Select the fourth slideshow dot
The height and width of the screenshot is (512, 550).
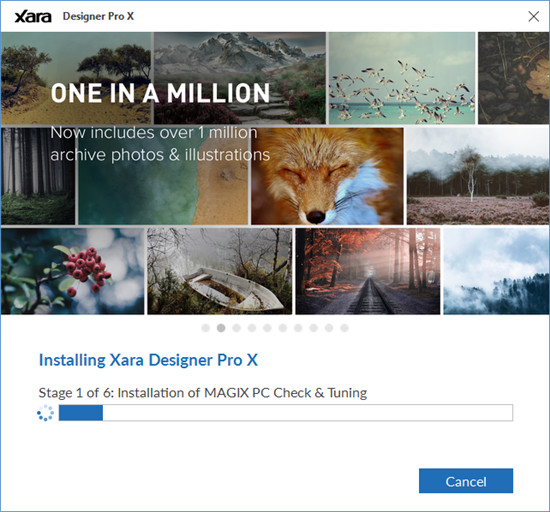[x=252, y=328]
